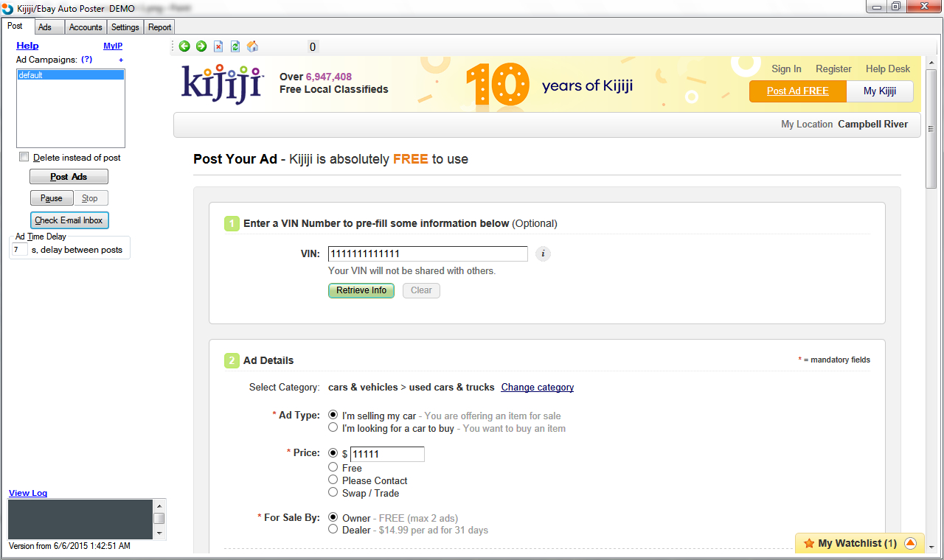The image size is (944, 560).
Task: Select the default campaign in list
Action: (x=71, y=75)
